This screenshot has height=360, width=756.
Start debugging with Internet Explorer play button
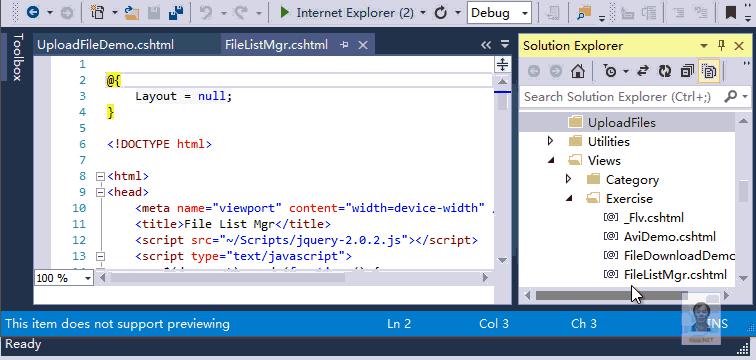pos(284,13)
